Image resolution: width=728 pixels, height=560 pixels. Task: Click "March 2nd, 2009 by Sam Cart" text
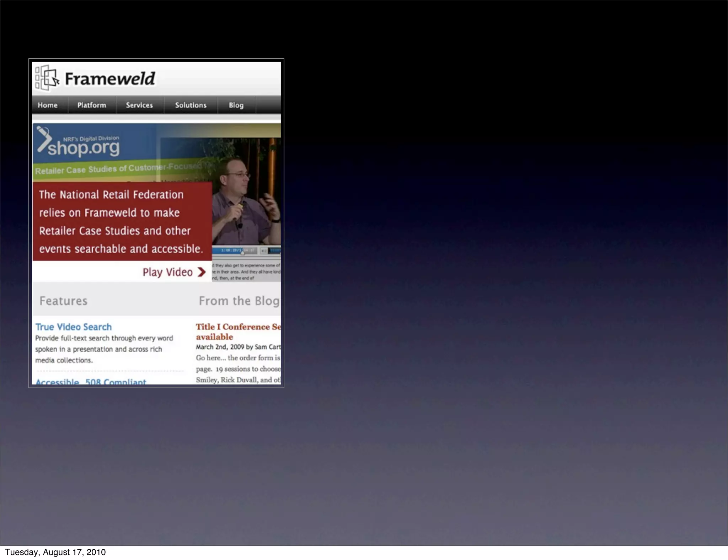pos(238,347)
